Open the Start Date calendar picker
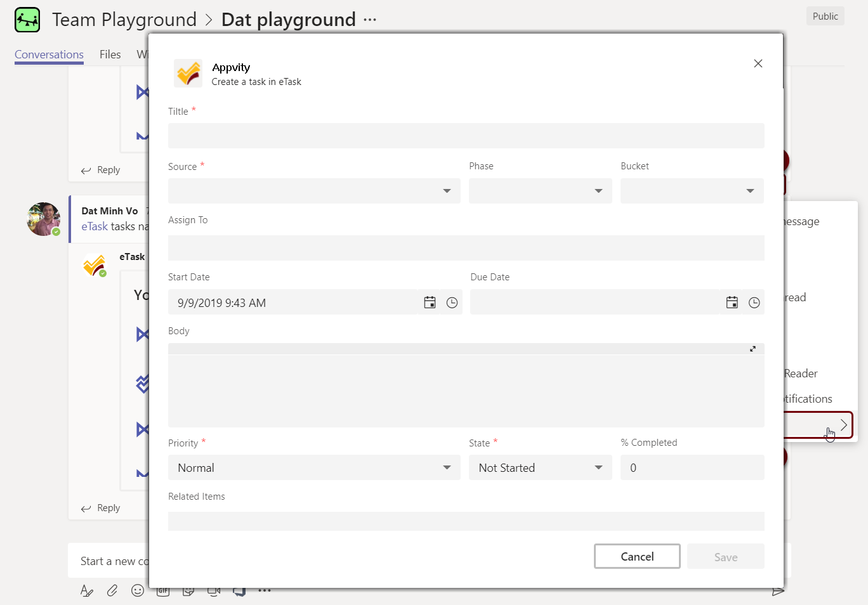 (430, 302)
